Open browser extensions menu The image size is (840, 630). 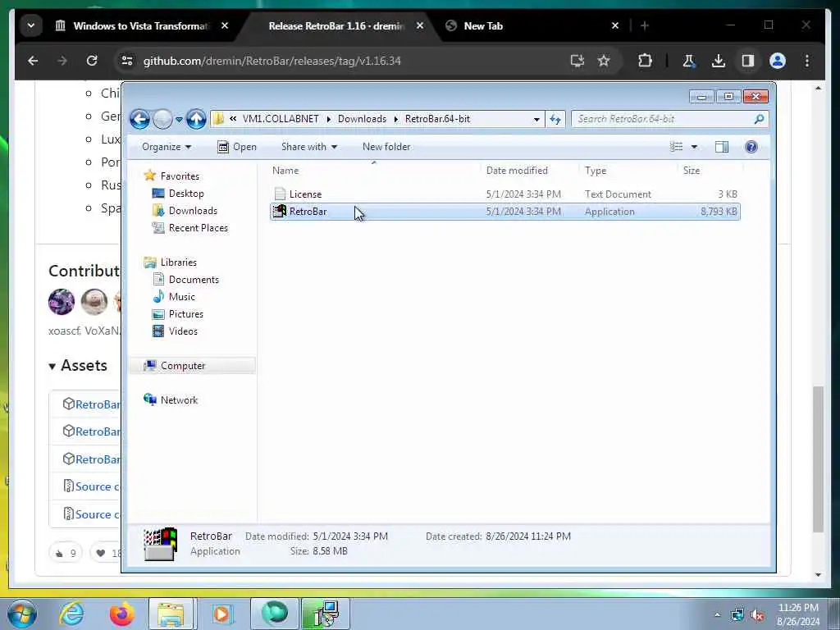tap(645, 61)
